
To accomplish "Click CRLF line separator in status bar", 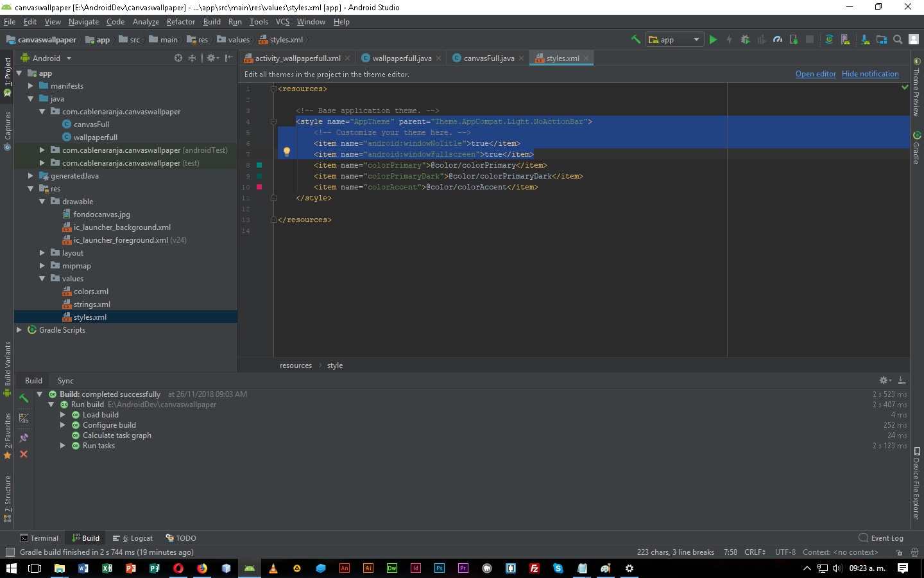I will click(755, 552).
